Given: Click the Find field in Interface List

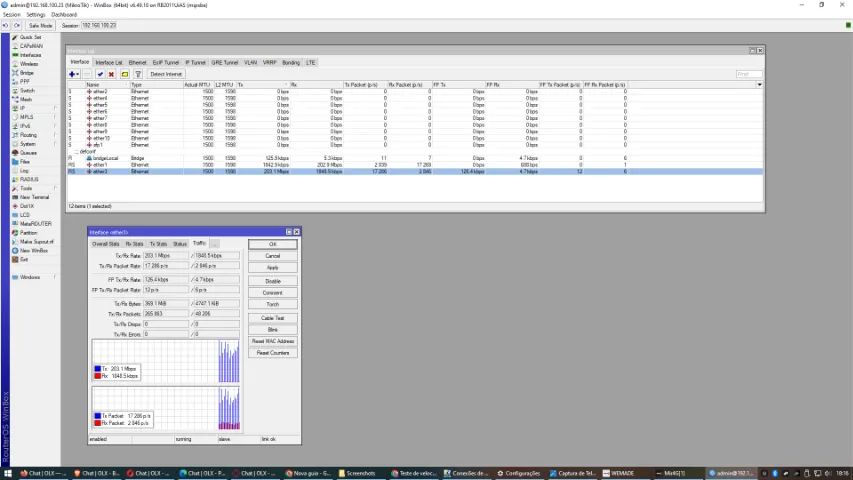Looking at the screenshot, I should (749, 74).
